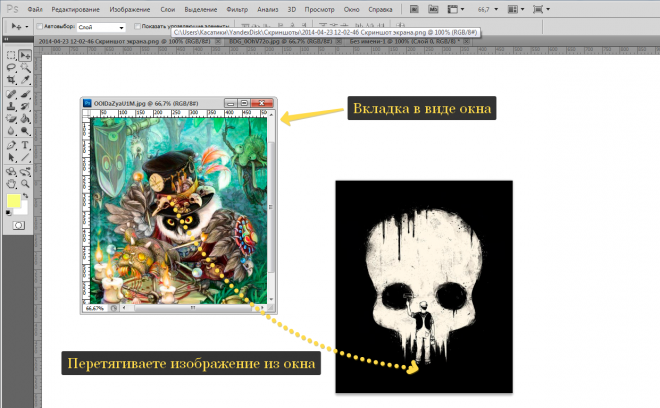
Task: Expand the collapsed toolbox panel arrows
Action: click(6, 39)
